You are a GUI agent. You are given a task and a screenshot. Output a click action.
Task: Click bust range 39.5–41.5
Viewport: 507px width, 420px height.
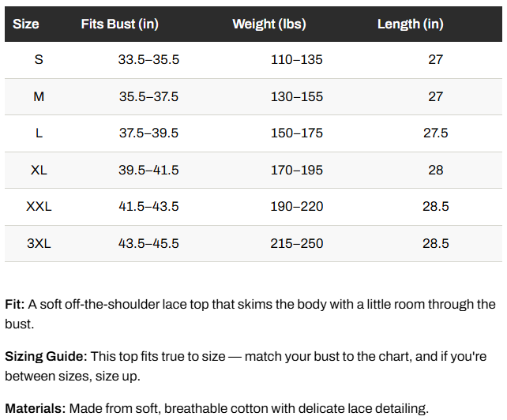[148, 170]
